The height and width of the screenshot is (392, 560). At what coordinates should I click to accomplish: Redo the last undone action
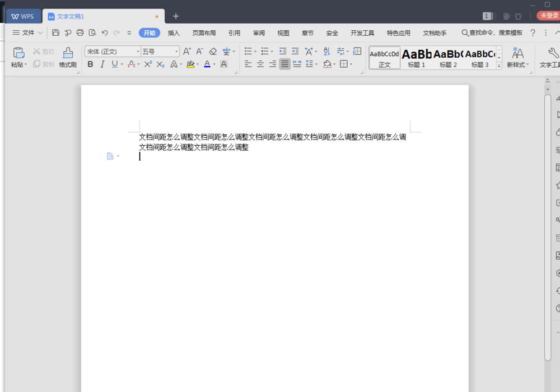coord(116,33)
